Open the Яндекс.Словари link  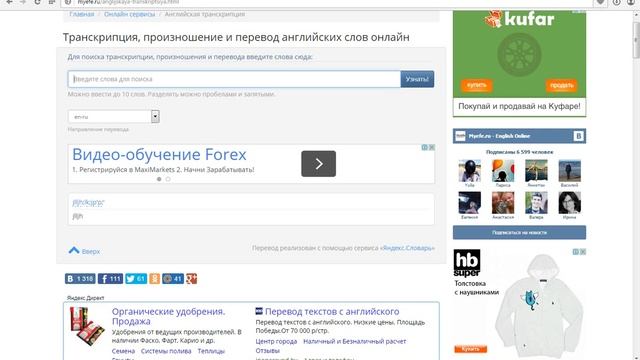408,248
